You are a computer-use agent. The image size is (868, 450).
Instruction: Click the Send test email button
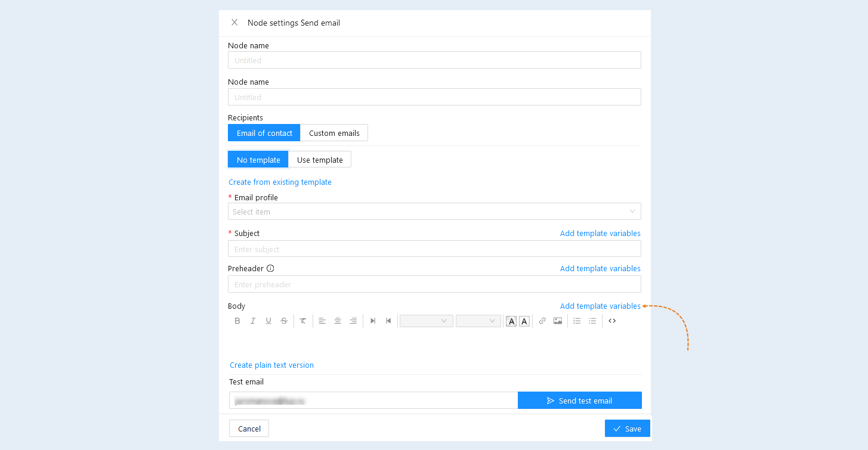tap(580, 401)
